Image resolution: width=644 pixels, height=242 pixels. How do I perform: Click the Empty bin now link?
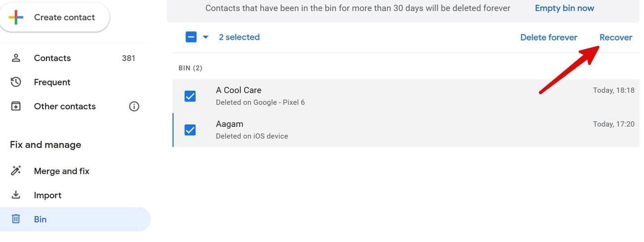(x=564, y=8)
